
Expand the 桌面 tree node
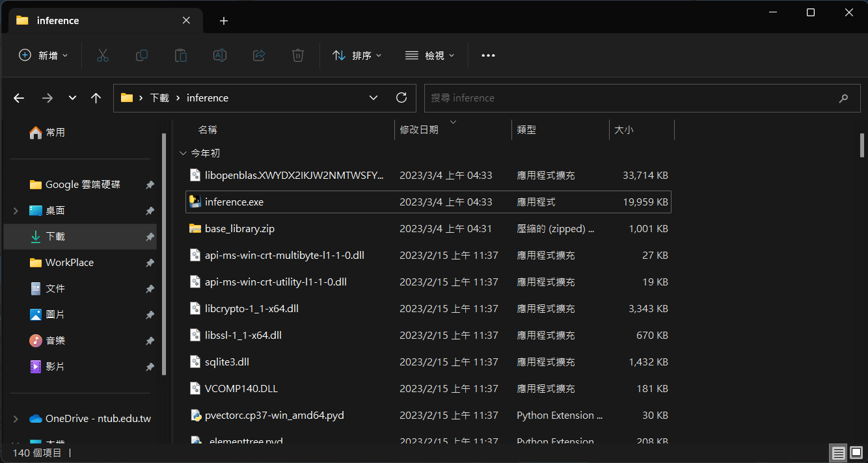coord(16,211)
